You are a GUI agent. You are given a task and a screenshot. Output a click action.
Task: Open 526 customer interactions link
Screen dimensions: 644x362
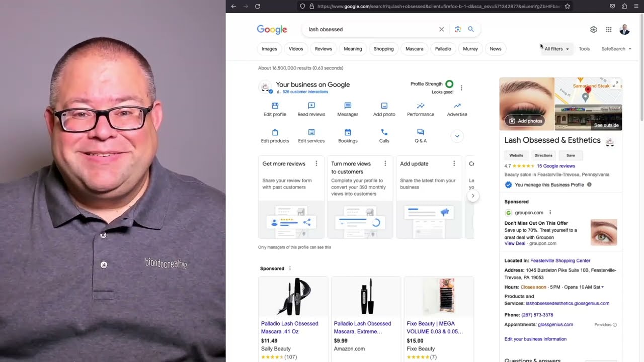[305, 92]
